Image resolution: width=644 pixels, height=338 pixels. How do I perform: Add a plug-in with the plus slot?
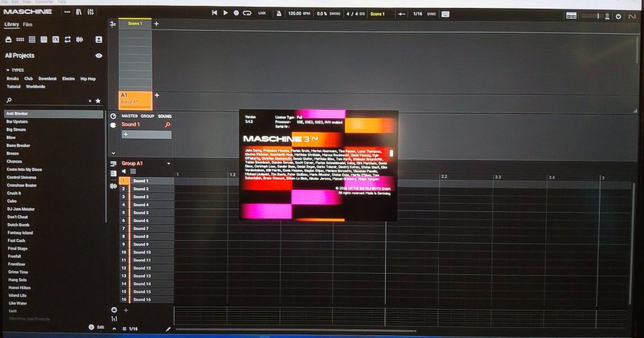point(146,135)
